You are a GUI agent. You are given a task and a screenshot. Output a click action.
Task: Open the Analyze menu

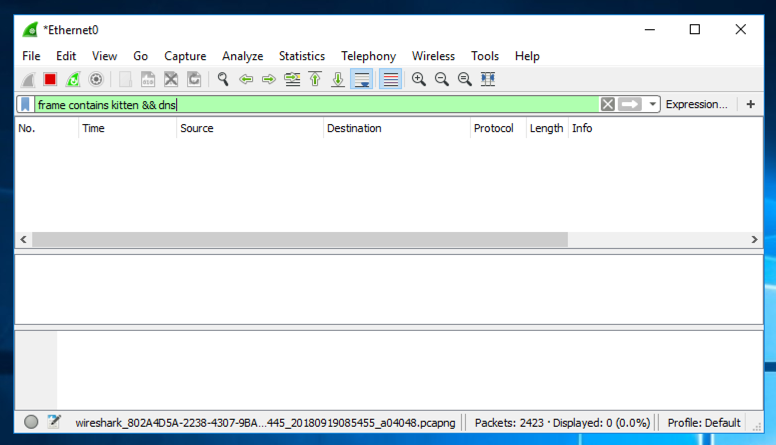(x=242, y=56)
